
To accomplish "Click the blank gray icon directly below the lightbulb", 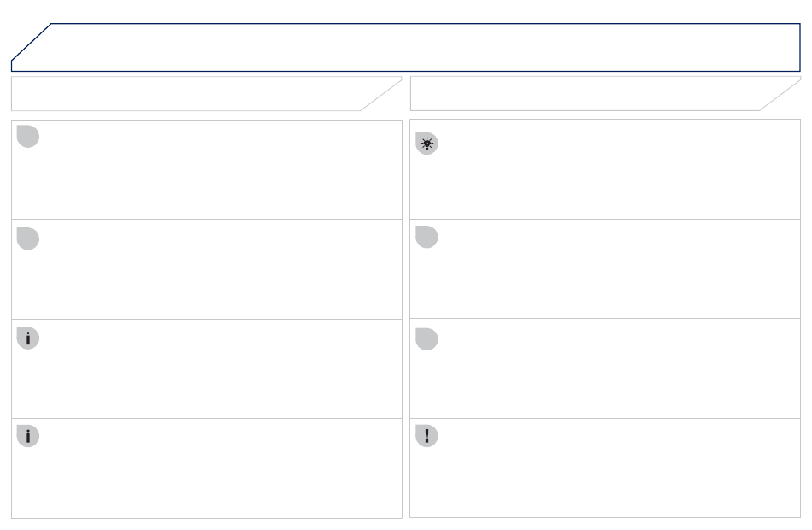I will coord(427,237).
